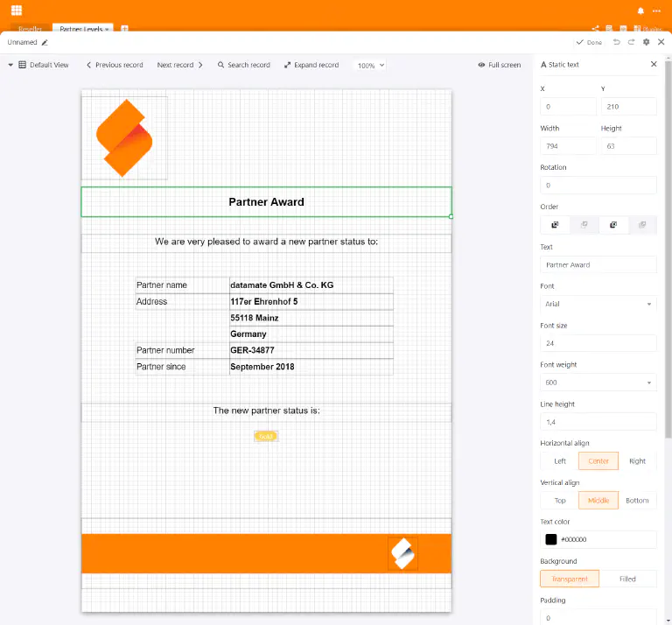Click the third Order icon button
This screenshot has width=672, height=625.
[x=613, y=225]
